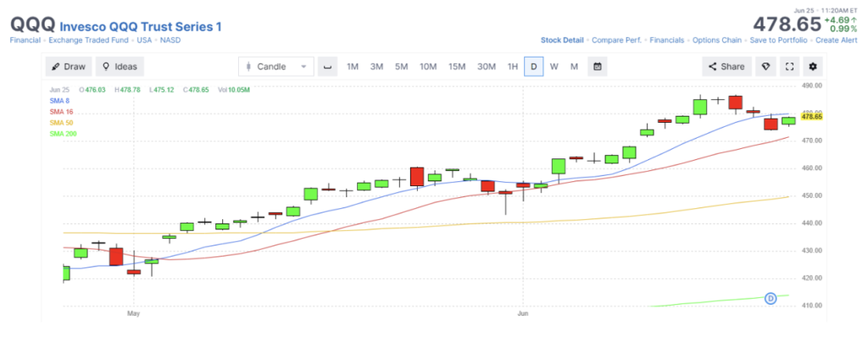
Task: Switch to W weekly timeframe
Action: (554, 66)
